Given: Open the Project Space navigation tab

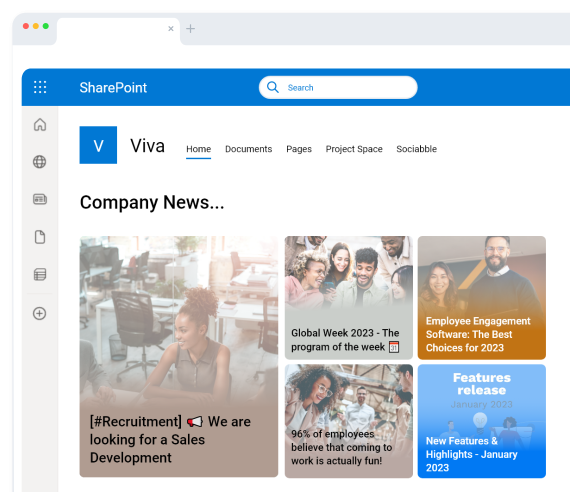Looking at the screenshot, I should point(354,149).
